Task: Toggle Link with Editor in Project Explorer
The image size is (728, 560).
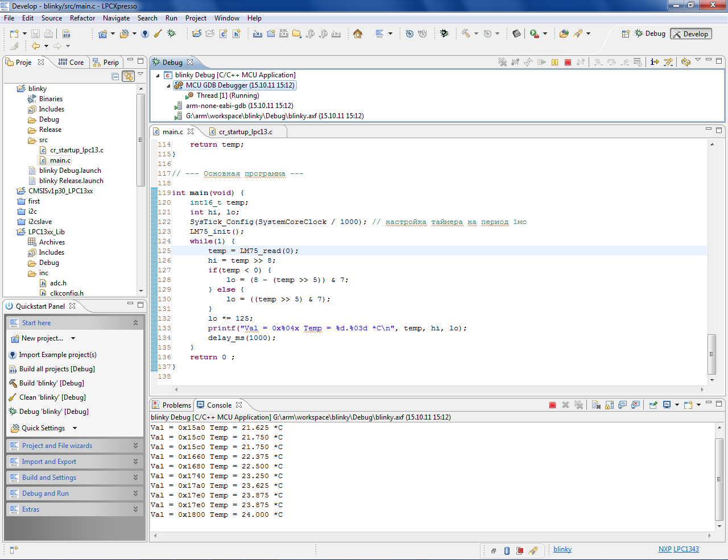Action: (x=129, y=76)
